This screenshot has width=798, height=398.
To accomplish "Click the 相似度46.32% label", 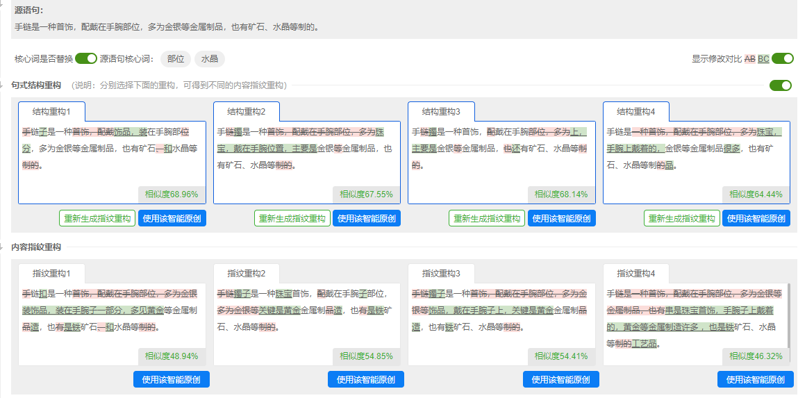I will point(756,356).
